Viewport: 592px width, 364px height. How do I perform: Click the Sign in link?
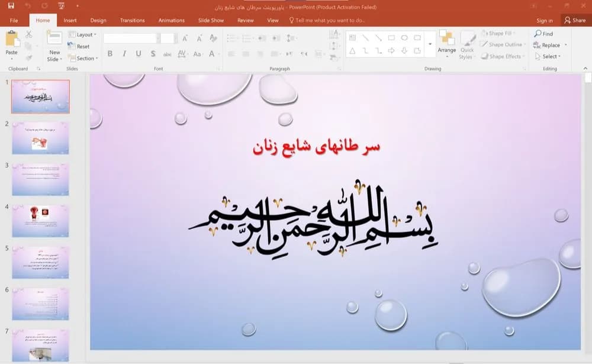(x=545, y=20)
